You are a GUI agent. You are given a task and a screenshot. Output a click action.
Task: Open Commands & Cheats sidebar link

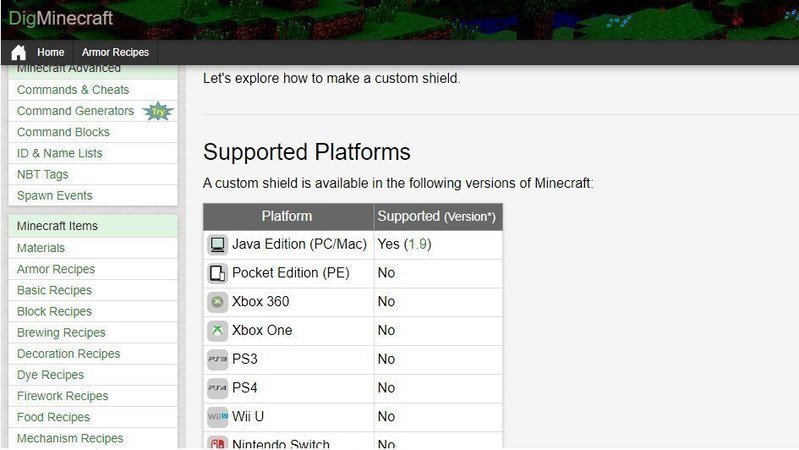[73, 90]
